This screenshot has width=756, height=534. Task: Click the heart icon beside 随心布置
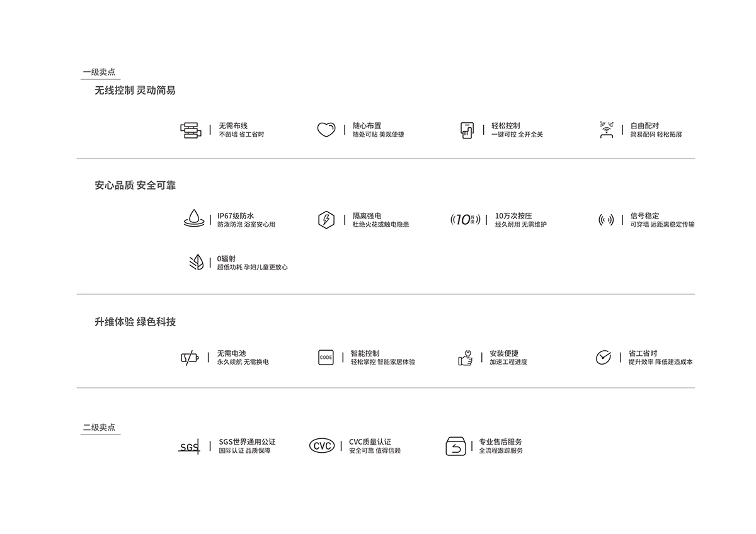pyautogui.click(x=326, y=130)
